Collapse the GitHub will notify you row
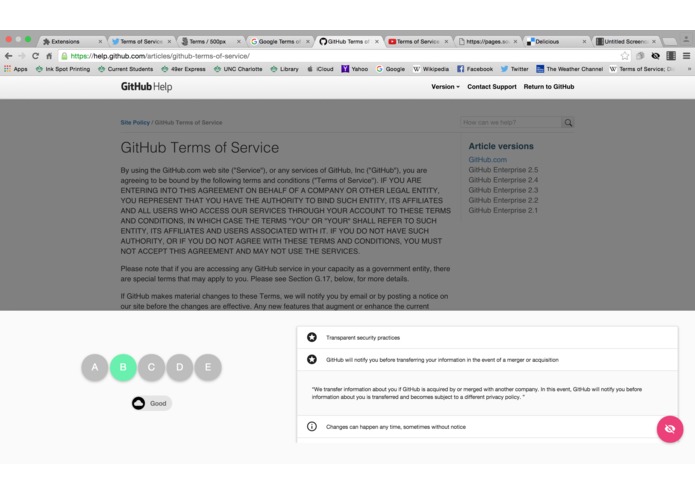 487,359
